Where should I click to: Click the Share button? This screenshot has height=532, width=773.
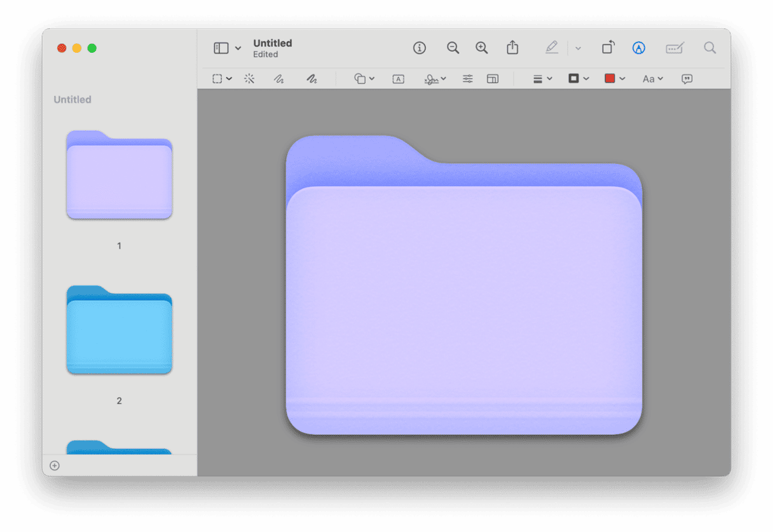[x=512, y=48]
